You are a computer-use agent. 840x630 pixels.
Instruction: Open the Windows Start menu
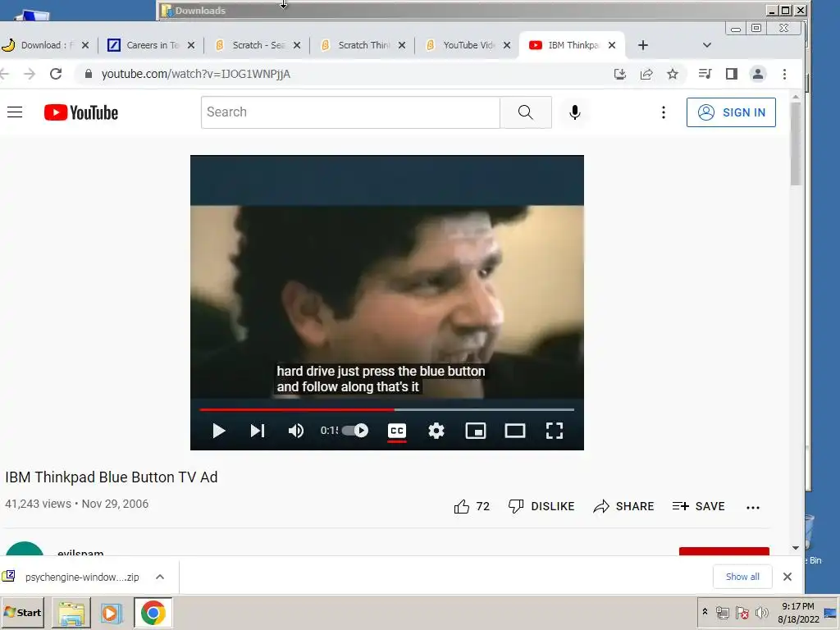tap(22, 612)
